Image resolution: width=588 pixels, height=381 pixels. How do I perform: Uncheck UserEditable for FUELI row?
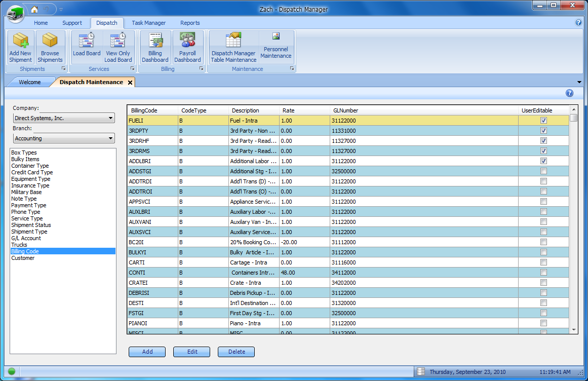543,121
